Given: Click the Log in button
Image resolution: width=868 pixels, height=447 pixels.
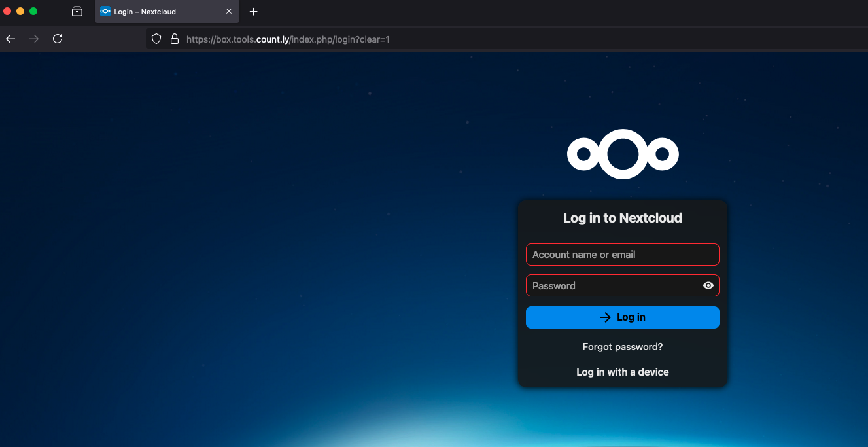Looking at the screenshot, I should pyautogui.click(x=623, y=317).
